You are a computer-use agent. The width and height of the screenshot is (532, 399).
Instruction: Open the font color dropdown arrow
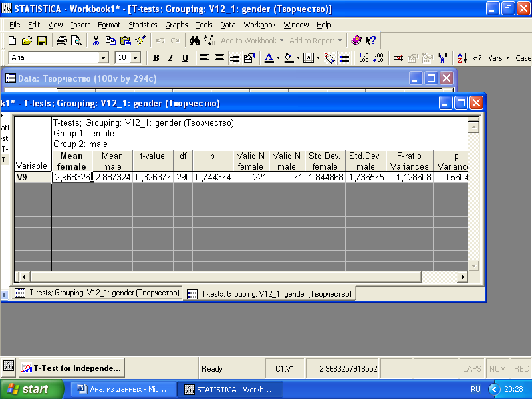pyautogui.click(x=278, y=58)
